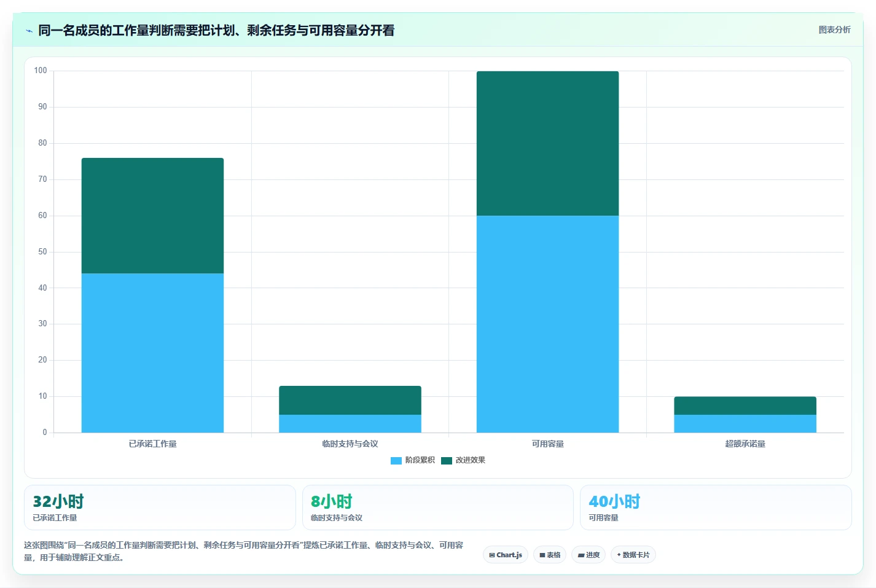Click the green segment of 超额承诺量 bar
The width and height of the screenshot is (876, 588).
pyautogui.click(x=745, y=406)
